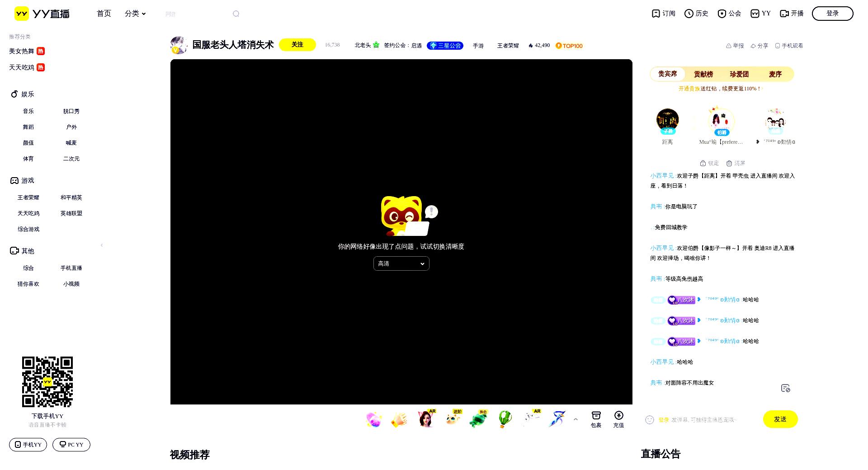Select 脱口秀 category
Screen dimensions: 868x470
71,111
